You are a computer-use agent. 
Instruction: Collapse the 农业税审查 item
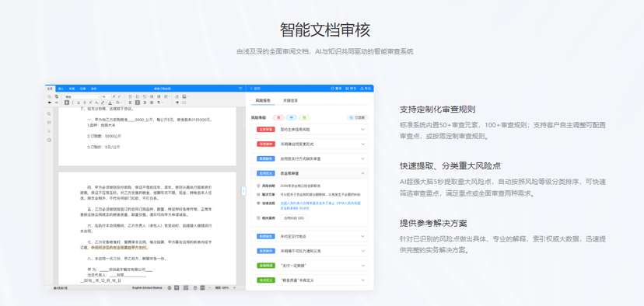click(310, 173)
